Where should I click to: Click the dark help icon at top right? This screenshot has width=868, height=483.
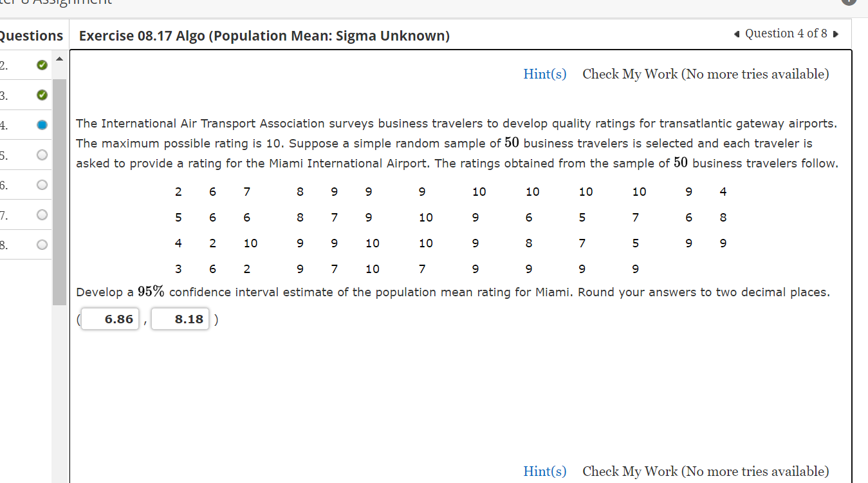coord(849,3)
